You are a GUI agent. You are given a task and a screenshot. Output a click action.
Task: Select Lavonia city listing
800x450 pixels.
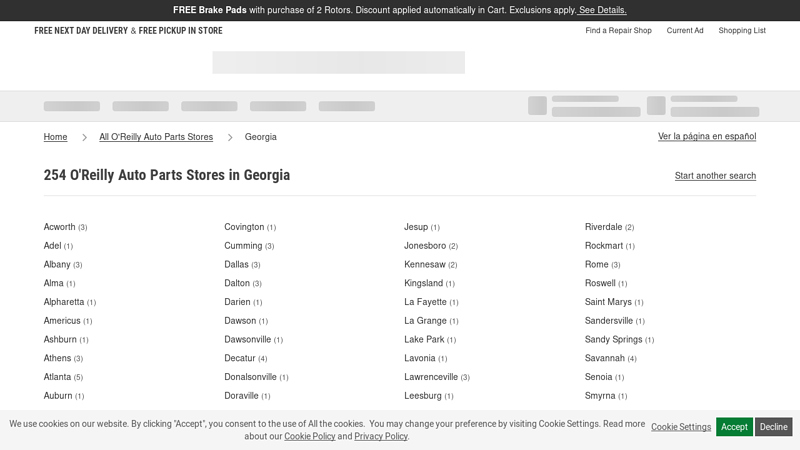click(x=426, y=358)
